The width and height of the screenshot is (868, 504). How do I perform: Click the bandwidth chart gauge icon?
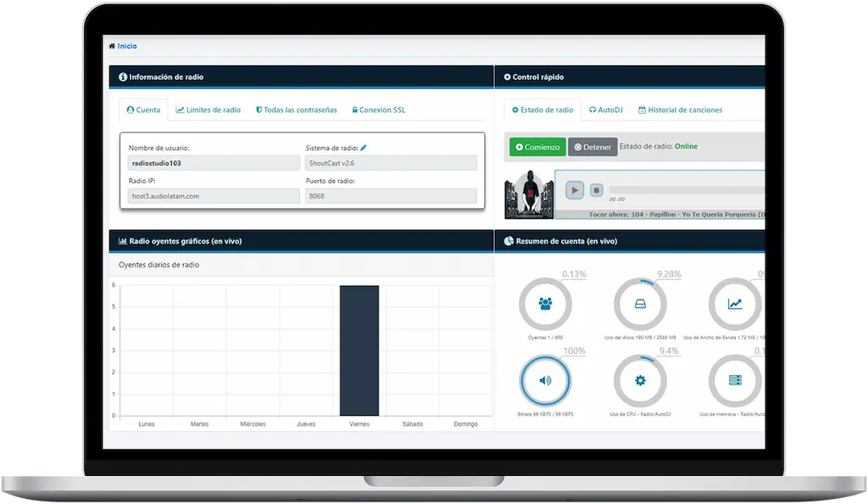734,304
